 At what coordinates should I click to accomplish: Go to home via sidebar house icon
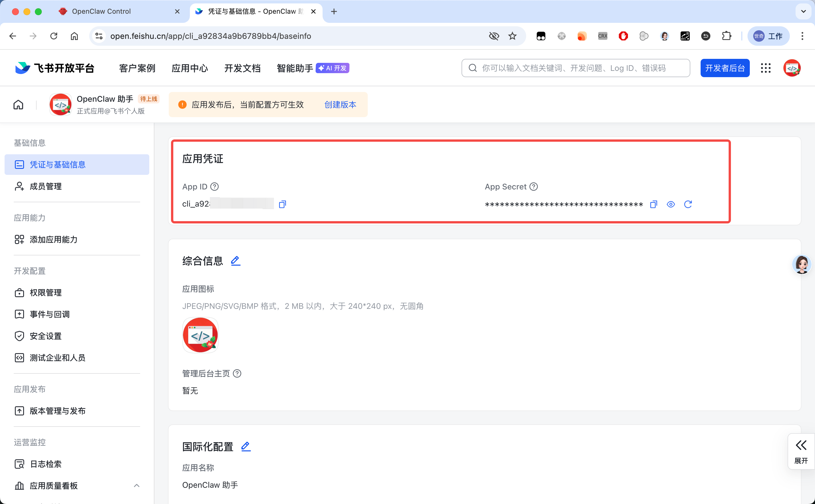click(18, 104)
